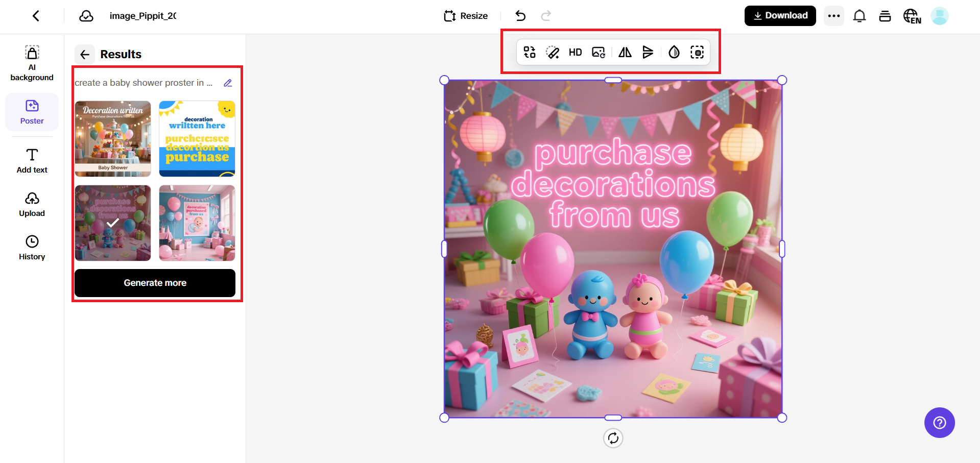Adjust contrast with the droplet icon
Image resolution: width=980 pixels, height=463 pixels.
673,52
